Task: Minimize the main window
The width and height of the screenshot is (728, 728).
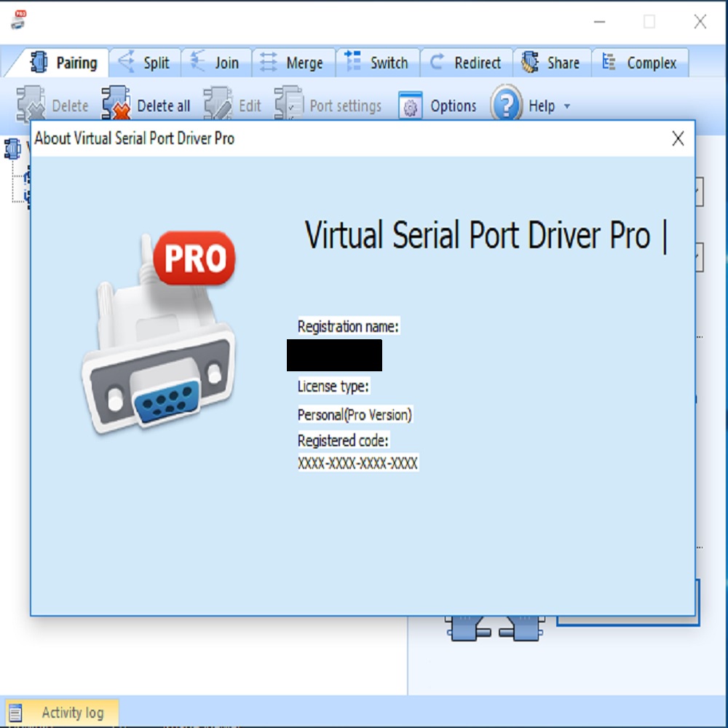Action: pos(599,21)
